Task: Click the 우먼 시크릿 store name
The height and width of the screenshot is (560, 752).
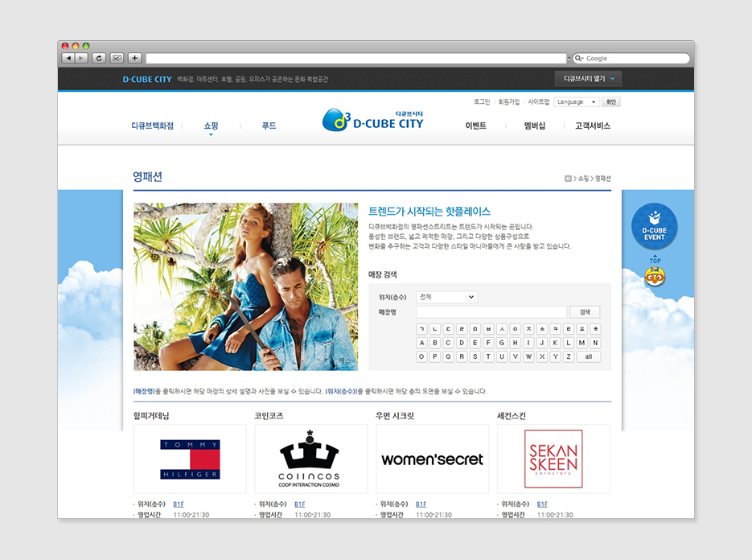Action: tap(395, 415)
